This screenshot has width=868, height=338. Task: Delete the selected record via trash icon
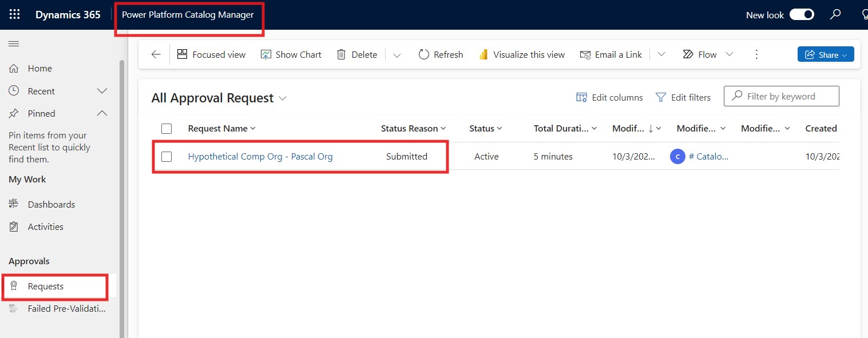356,54
